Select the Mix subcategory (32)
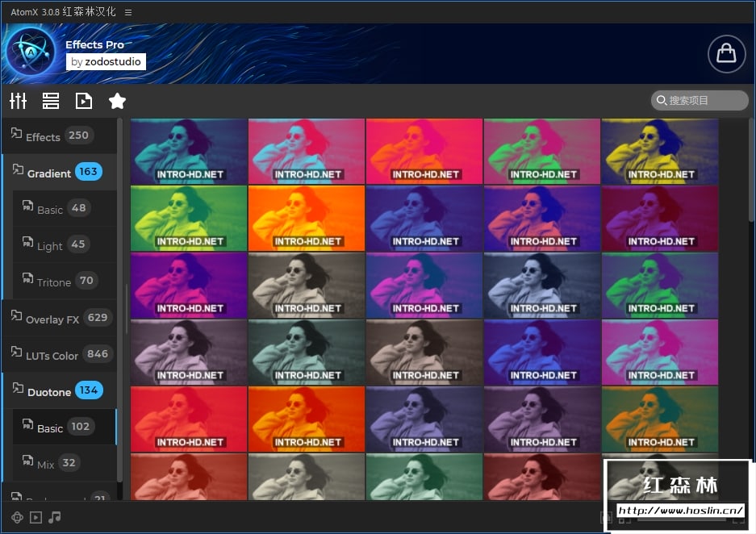This screenshot has height=534, width=756. point(65,463)
